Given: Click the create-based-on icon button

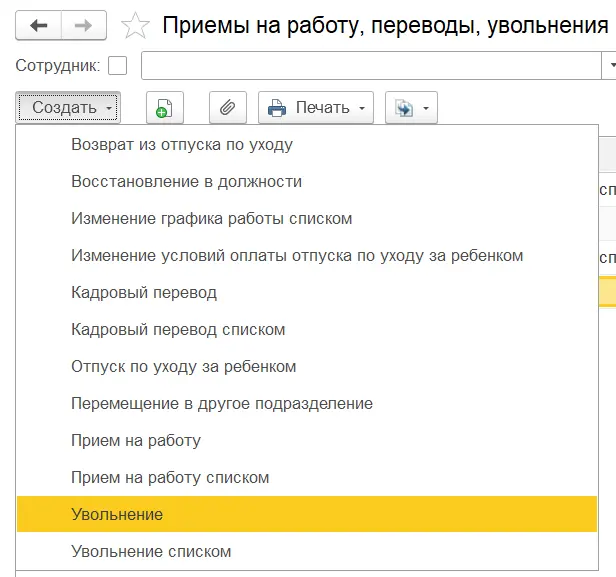Looking at the screenshot, I should click(x=404, y=108).
